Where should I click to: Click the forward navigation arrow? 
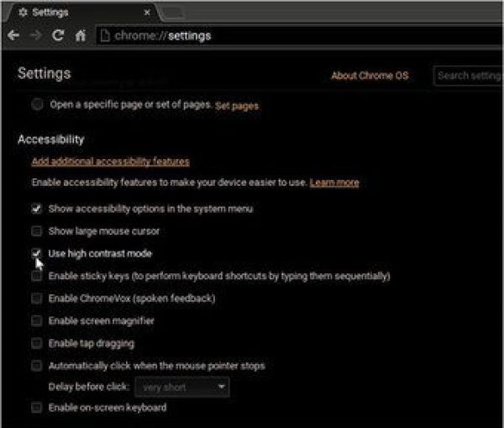35,35
